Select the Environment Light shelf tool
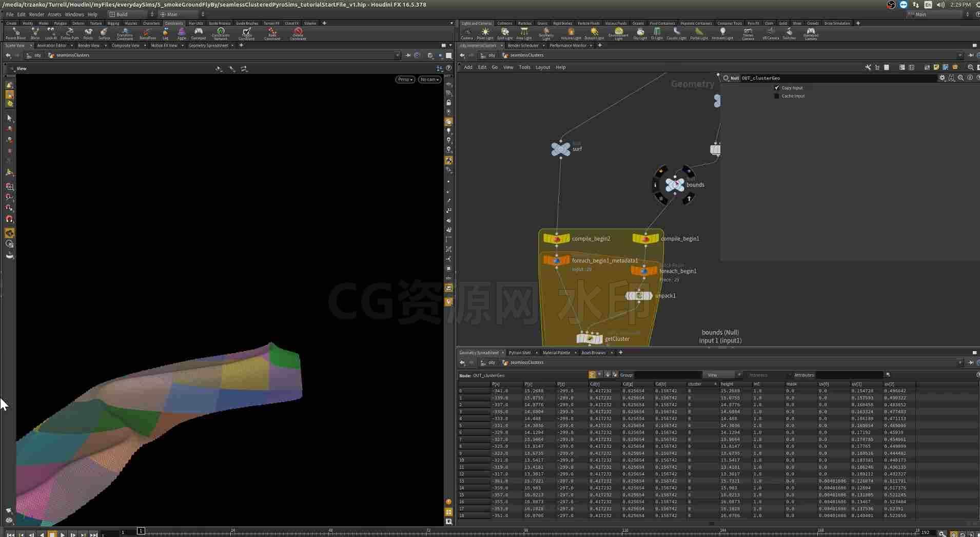This screenshot has height=537, width=980. pos(618,34)
